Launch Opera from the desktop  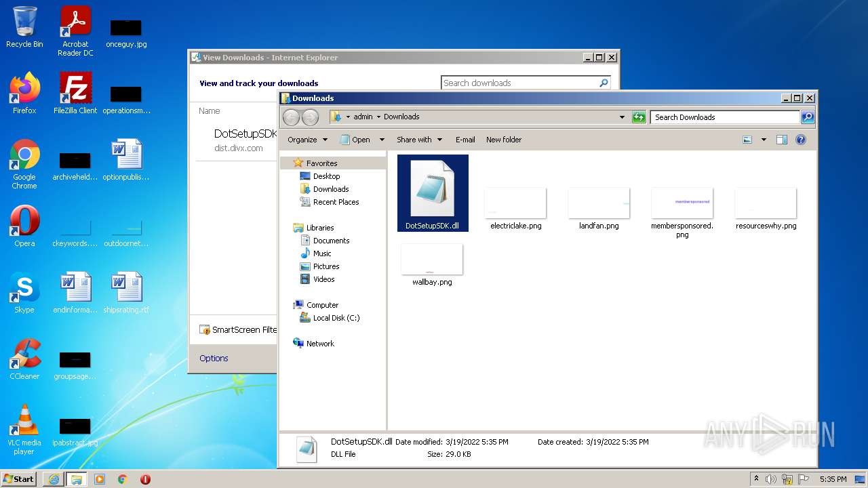24,226
